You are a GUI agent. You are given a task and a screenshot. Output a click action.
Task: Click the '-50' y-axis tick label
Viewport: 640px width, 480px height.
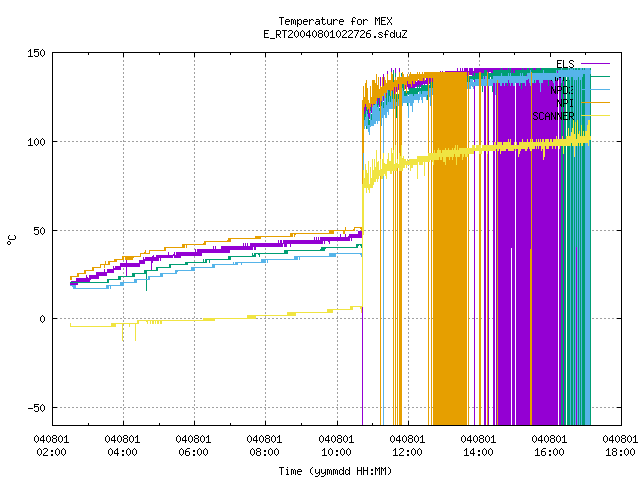36,408
